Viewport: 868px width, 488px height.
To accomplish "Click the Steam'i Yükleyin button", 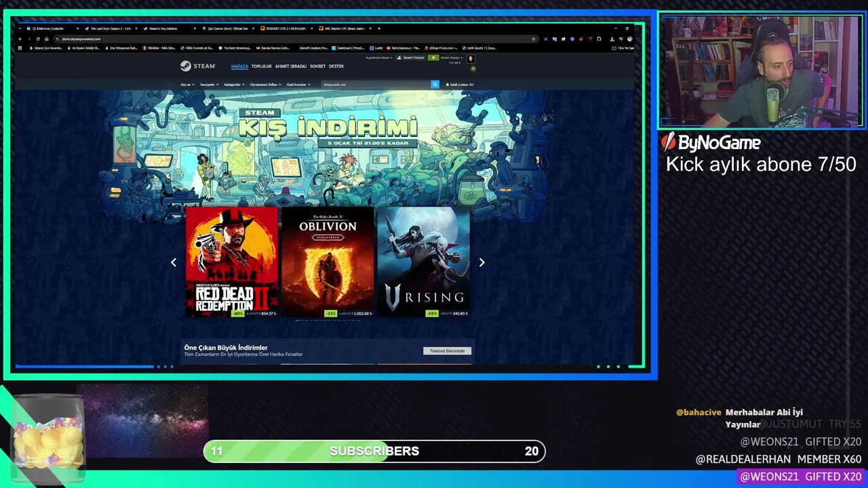I will tap(411, 58).
